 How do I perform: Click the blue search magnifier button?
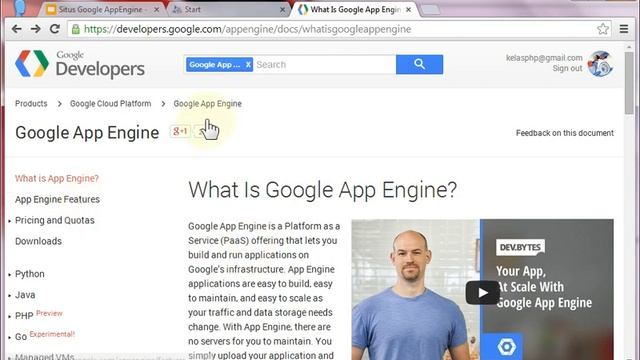click(419, 64)
